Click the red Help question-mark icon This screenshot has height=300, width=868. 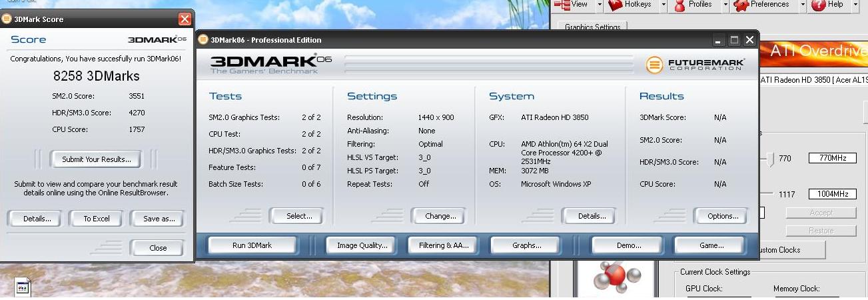click(819, 5)
